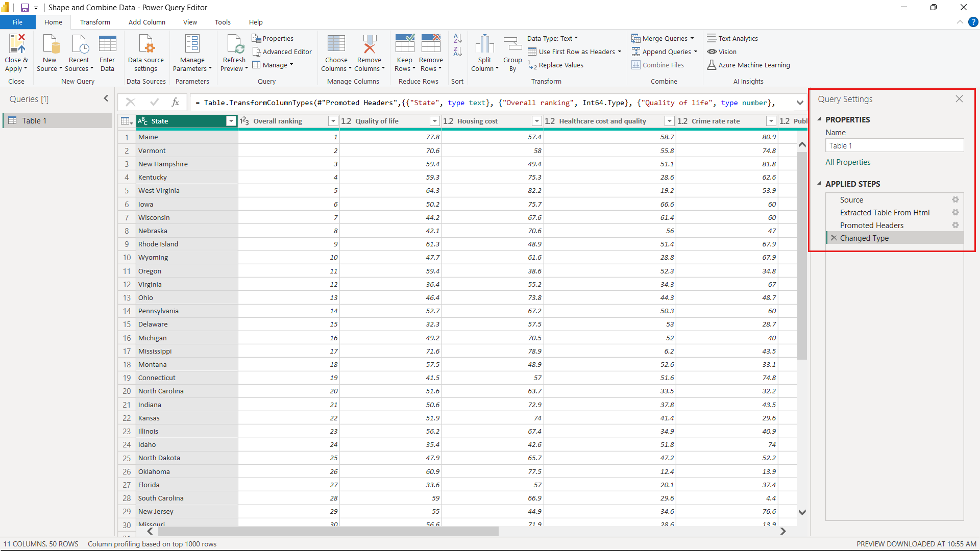Click the Split Column icon
The height and width of the screenshot is (551, 980).
[484, 44]
